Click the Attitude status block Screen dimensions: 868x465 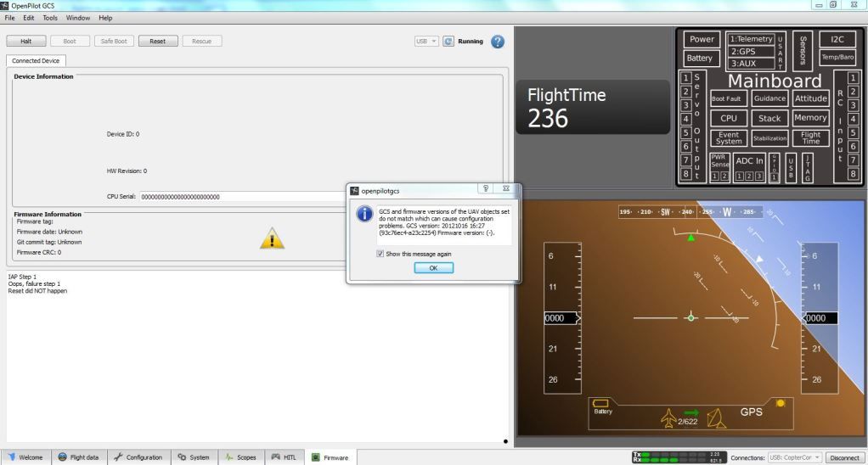coord(810,98)
